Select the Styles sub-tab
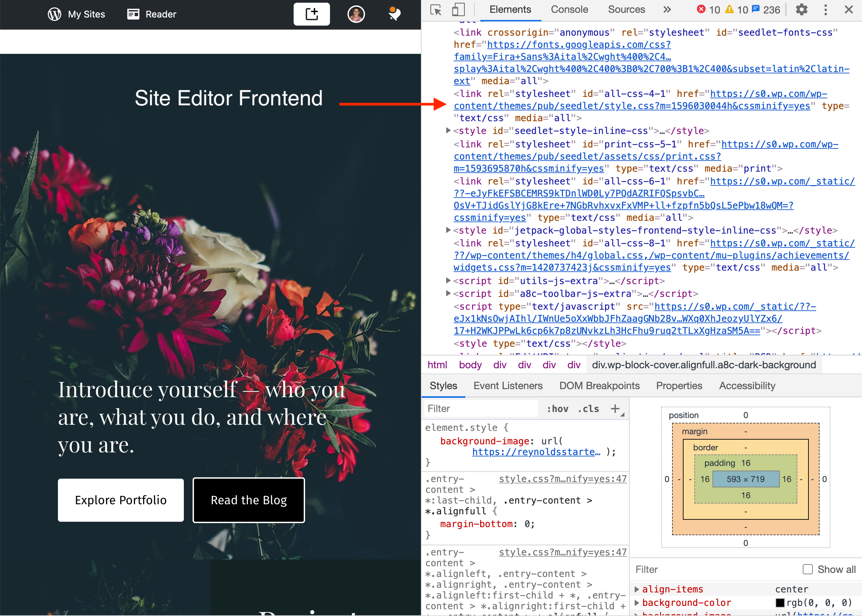This screenshot has height=616, width=862. pos(443,386)
